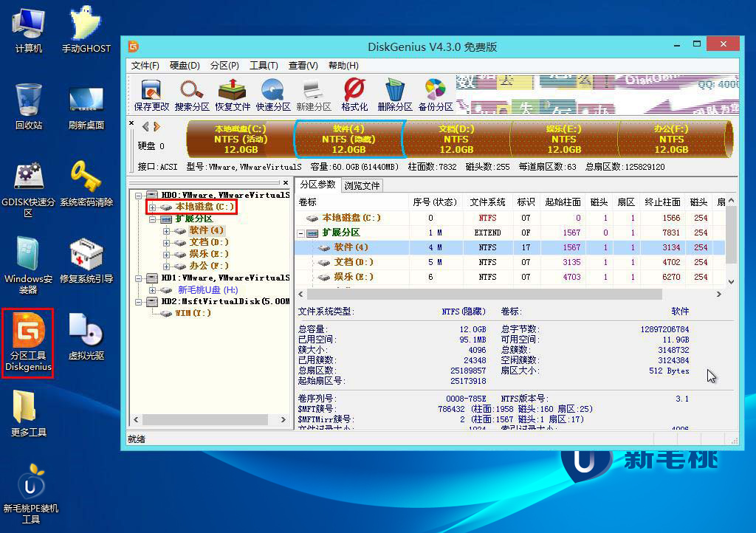Open the 查看(V) menu

pyautogui.click(x=303, y=66)
